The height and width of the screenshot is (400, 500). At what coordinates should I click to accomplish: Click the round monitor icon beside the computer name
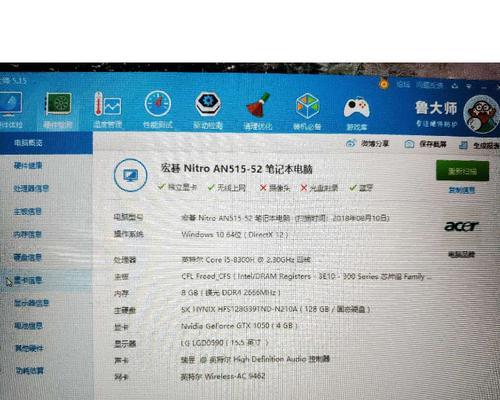click(x=130, y=175)
